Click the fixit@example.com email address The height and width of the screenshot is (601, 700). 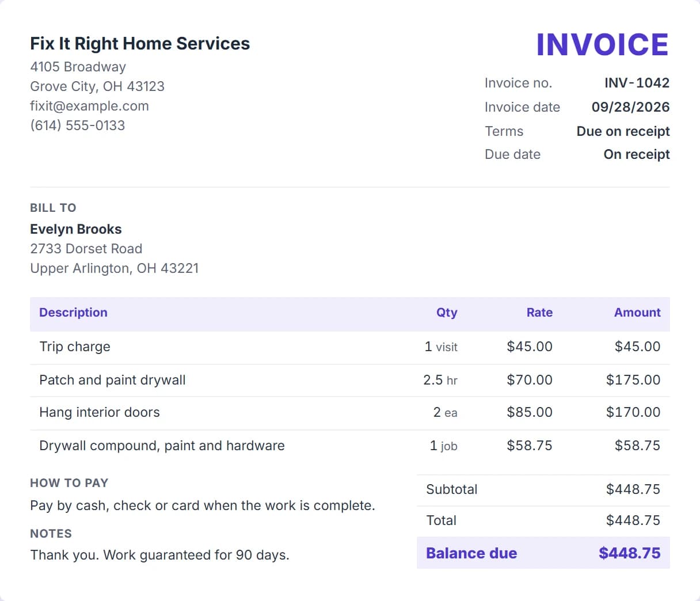tap(89, 106)
